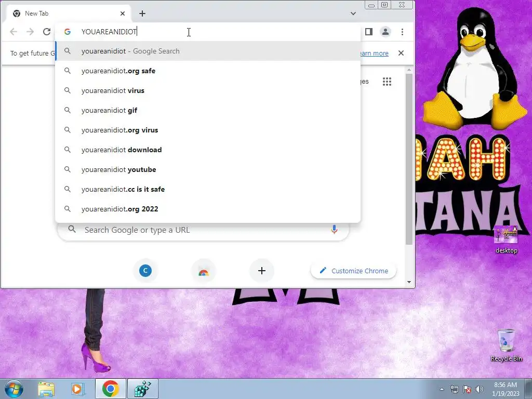The image size is (532, 399).
Task: Open the Action Center flag icon
Action: pos(467,389)
